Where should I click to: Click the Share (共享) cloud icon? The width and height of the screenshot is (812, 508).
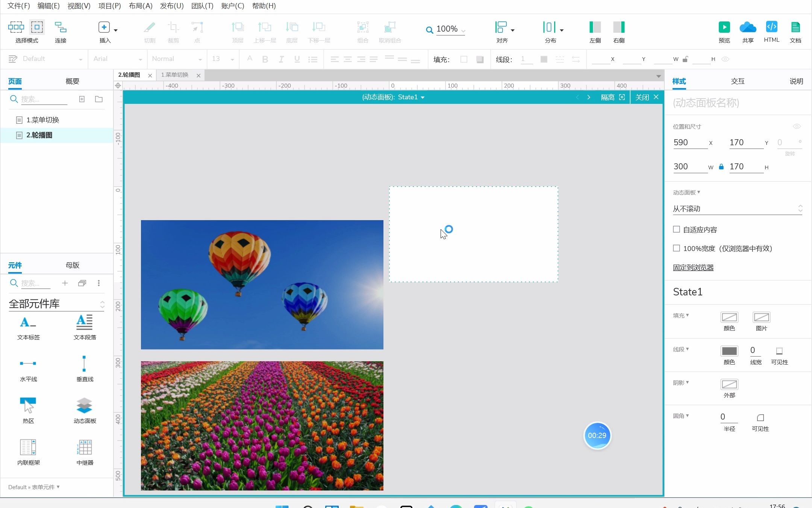point(748,27)
